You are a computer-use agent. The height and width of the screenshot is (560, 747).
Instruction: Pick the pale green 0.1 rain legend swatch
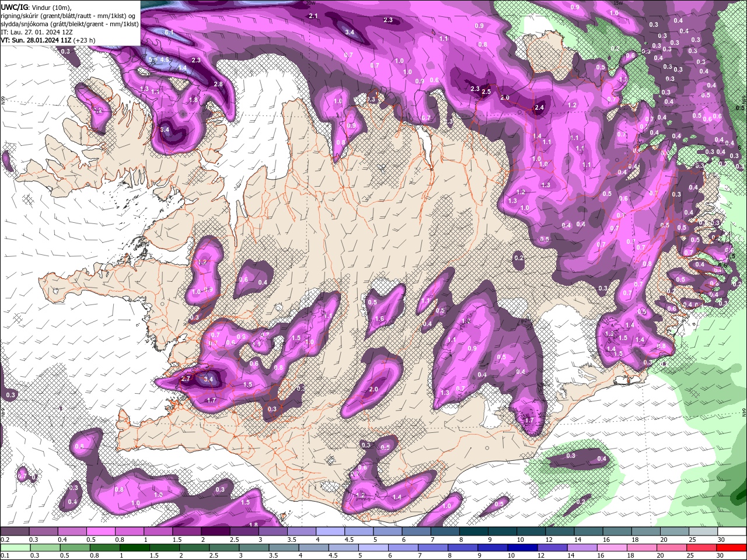(15, 547)
